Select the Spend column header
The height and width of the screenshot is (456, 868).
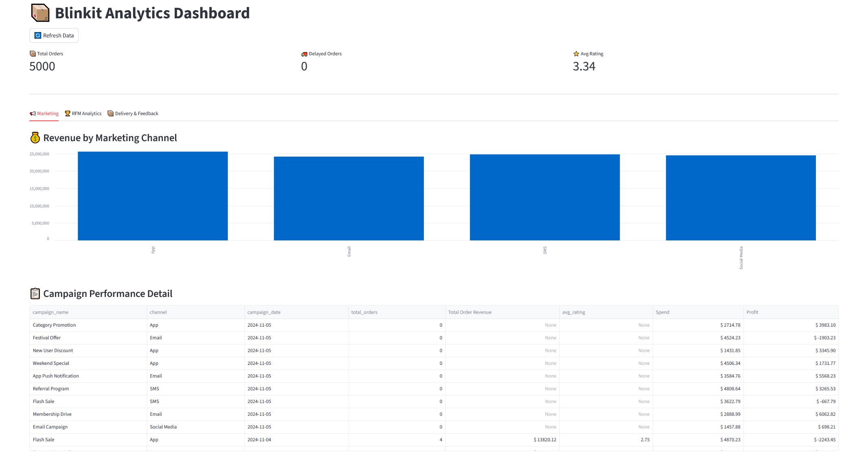tap(662, 312)
